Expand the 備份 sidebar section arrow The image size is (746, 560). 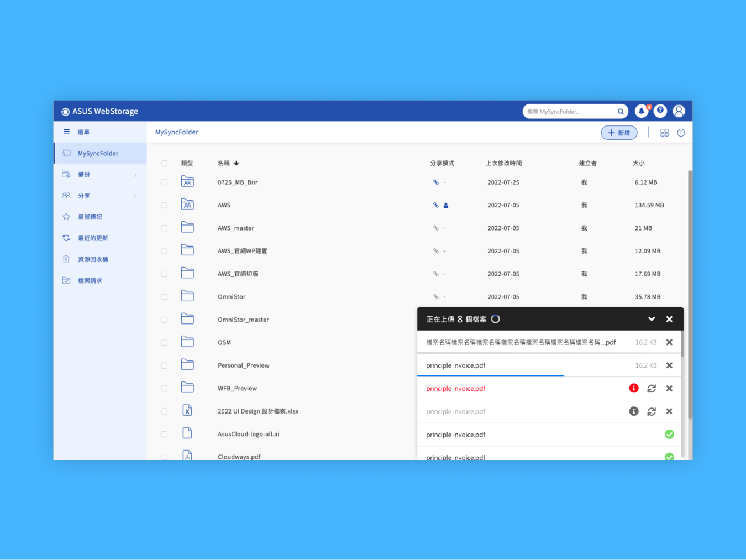pos(135,175)
